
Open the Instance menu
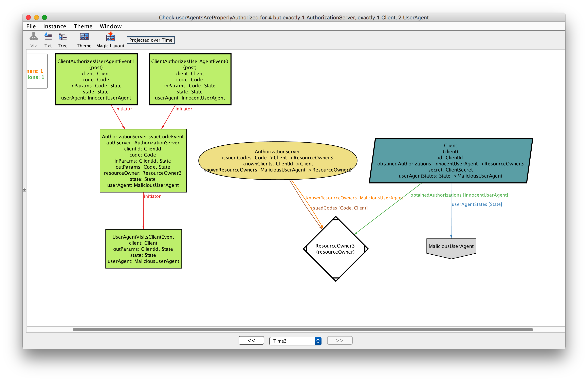click(55, 26)
